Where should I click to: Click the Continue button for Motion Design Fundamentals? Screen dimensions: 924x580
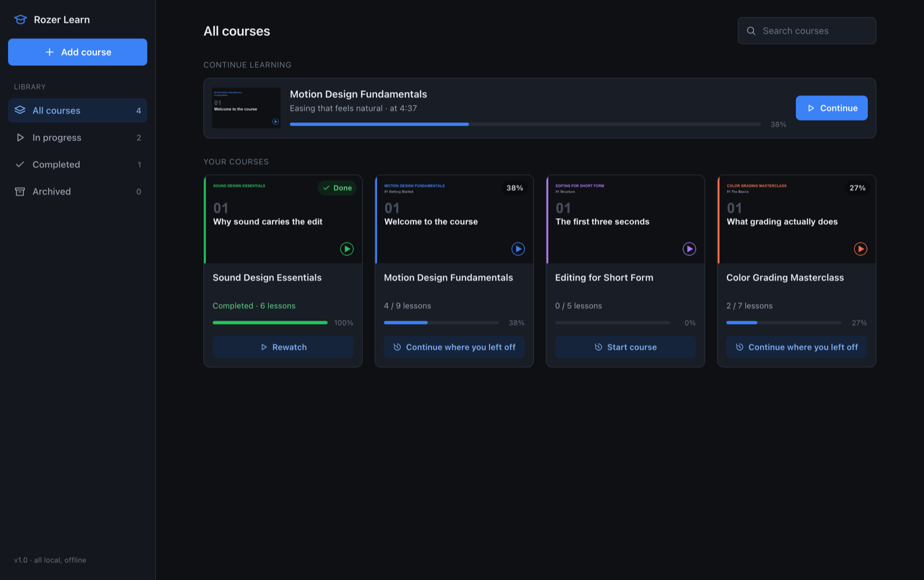(x=832, y=108)
